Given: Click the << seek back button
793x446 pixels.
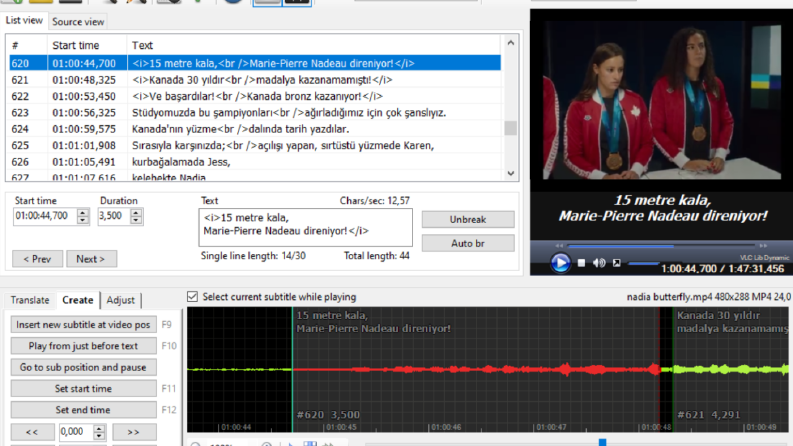Looking at the screenshot, I should [x=32, y=432].
